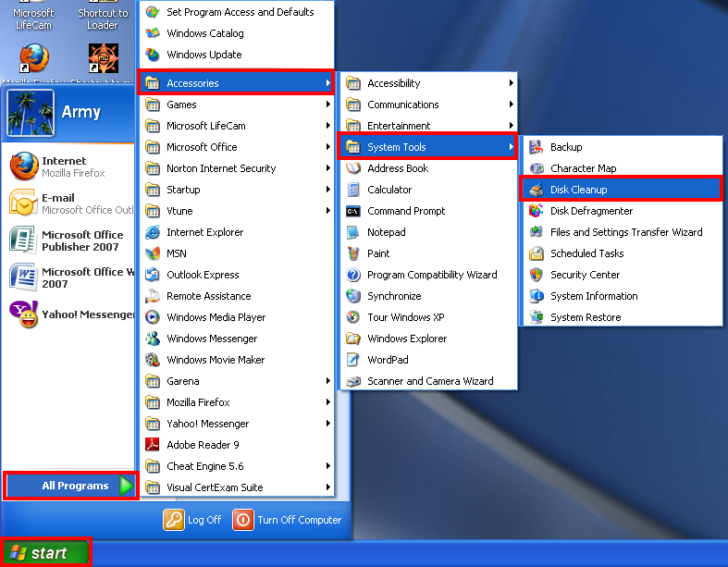Viewport: 728px width, 567px height.
Task: Open the Vtune folder entry
Action: click(237, 211)
